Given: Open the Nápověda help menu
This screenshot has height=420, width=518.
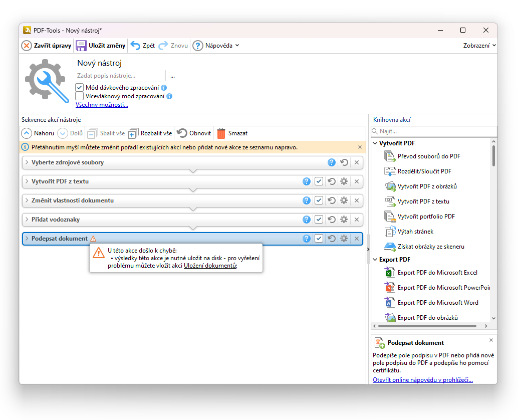Looking at the screenshot, I should [216, 46].
